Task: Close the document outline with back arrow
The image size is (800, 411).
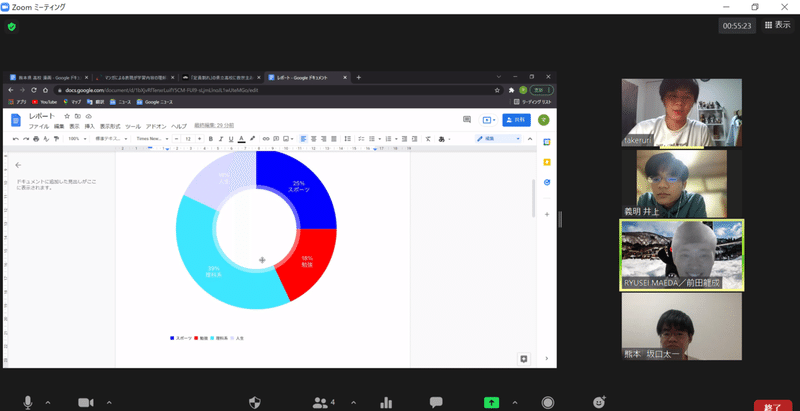Action: (18, 165)
